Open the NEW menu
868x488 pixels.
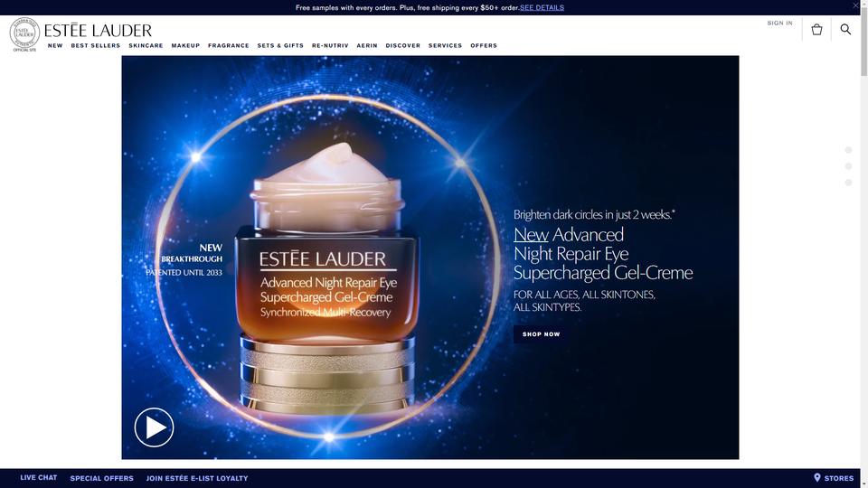pos(55,45)
